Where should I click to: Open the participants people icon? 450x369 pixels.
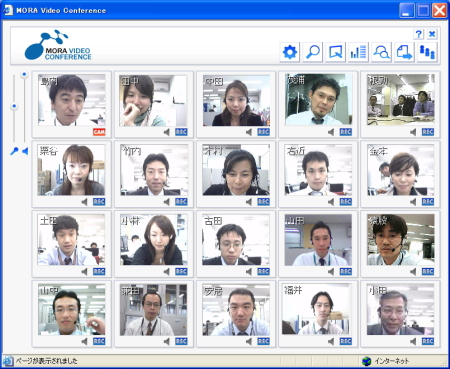[x=427, y=52]
